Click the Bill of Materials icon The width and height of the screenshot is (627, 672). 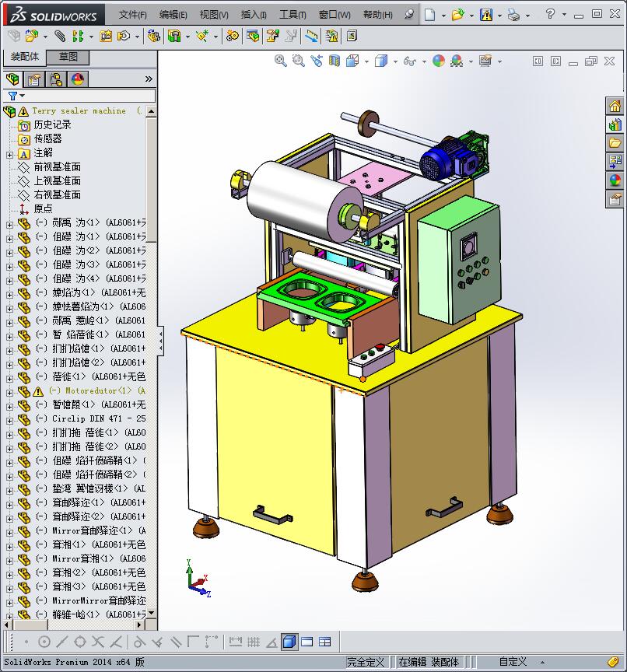(253, 36)
